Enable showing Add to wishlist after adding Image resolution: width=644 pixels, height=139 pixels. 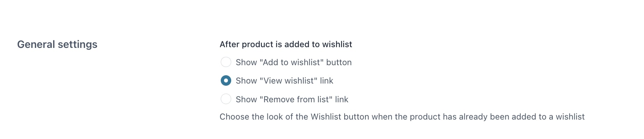coord(226,62)
